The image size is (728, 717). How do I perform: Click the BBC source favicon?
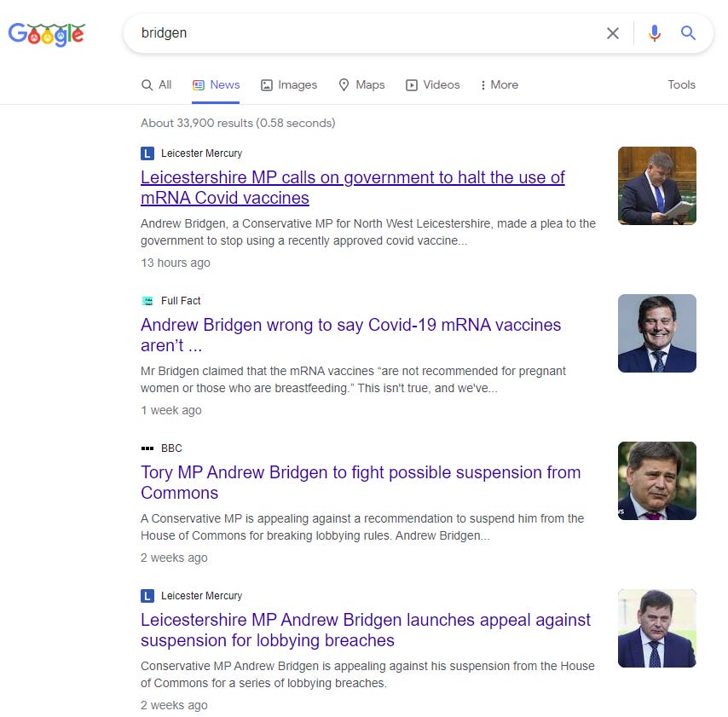pyautogui.click(x=147, y=448)
